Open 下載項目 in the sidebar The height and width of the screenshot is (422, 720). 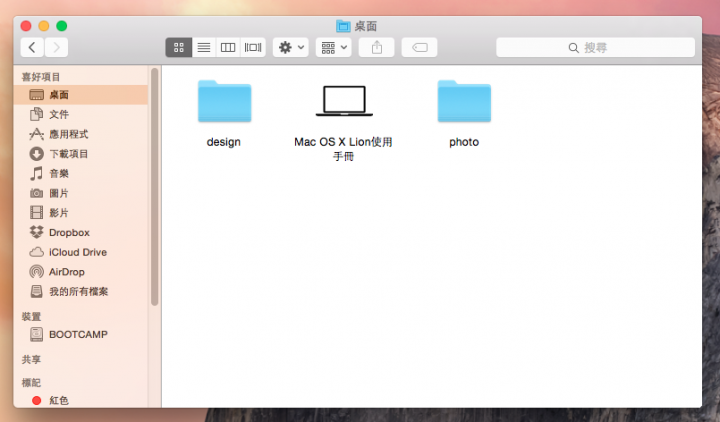click(x=81, y=154)
